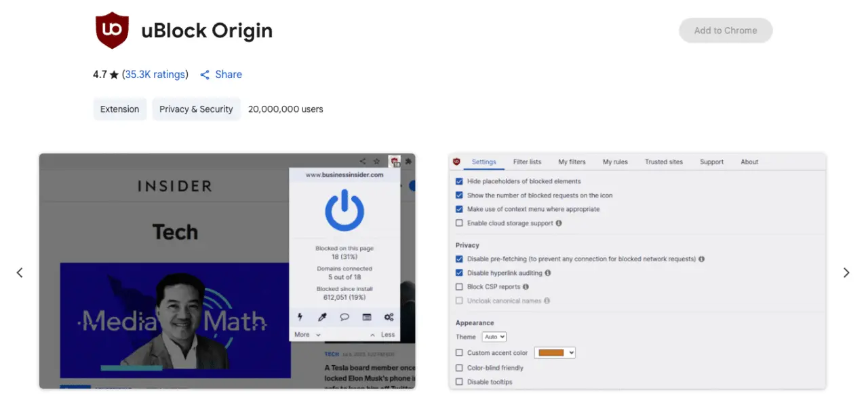Image resolution: width=868 pixels, height=395 pixels.
Task: Open the My rules tab
Action: click(x=615, y=162)
